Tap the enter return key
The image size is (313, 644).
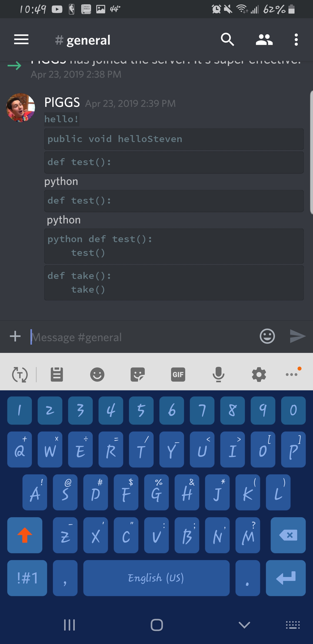pos(286,578)
